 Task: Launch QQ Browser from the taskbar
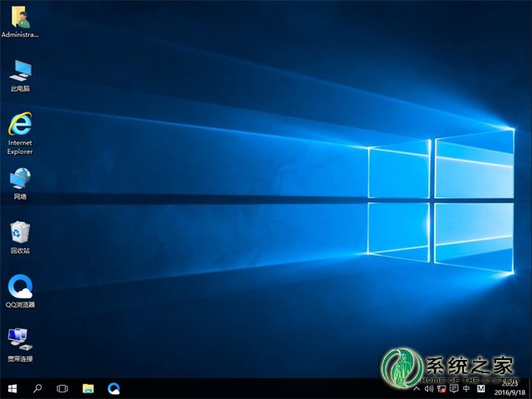(x=114, y=388)
